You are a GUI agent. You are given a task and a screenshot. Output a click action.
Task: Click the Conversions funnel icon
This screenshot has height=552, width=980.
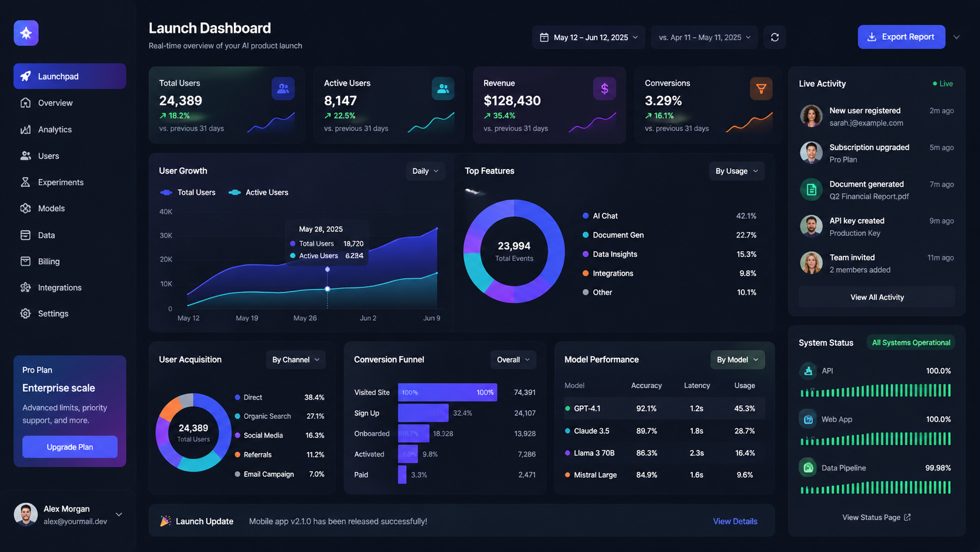tap(761, 89)
